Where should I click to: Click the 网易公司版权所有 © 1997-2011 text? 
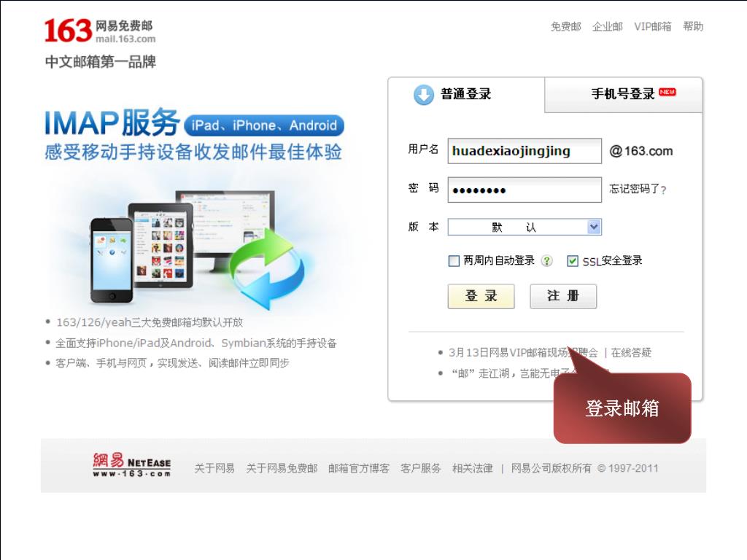584,468
